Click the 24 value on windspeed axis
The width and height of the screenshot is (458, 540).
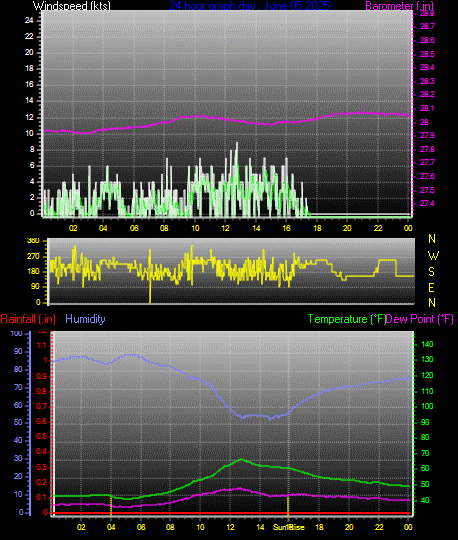pos(29,20)
